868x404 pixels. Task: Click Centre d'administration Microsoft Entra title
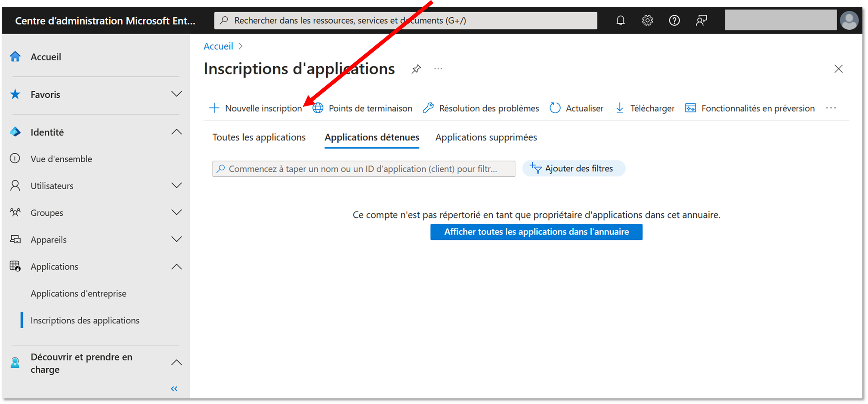105,21
